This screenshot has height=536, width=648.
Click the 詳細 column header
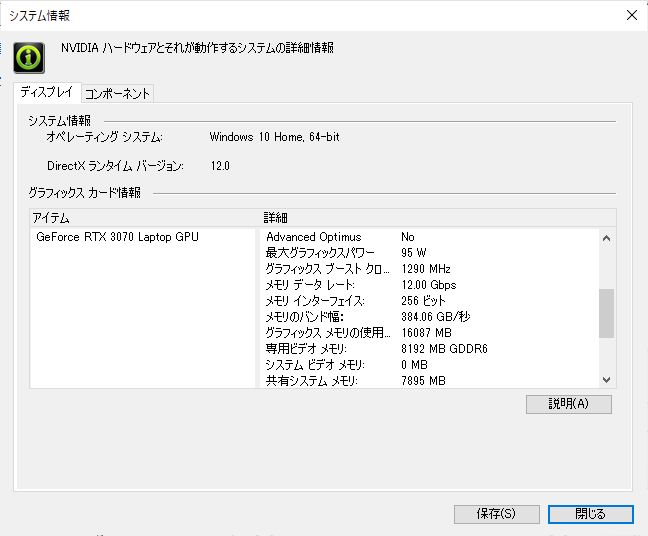click(438, 218)
